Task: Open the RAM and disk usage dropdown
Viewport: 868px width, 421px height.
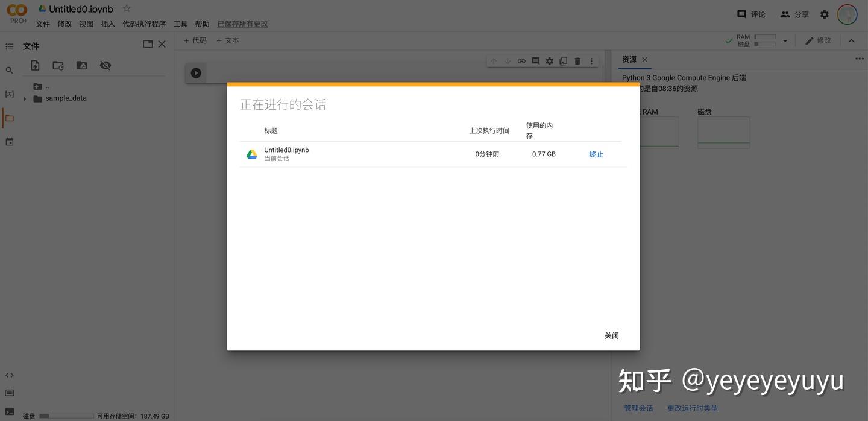Action: click(785, 39)
